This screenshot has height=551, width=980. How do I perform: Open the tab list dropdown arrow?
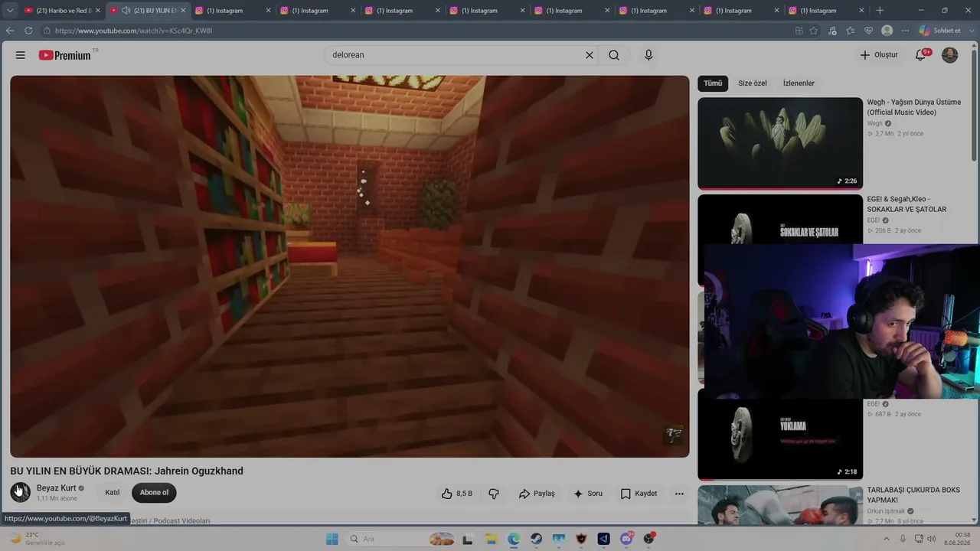[10, 11]
